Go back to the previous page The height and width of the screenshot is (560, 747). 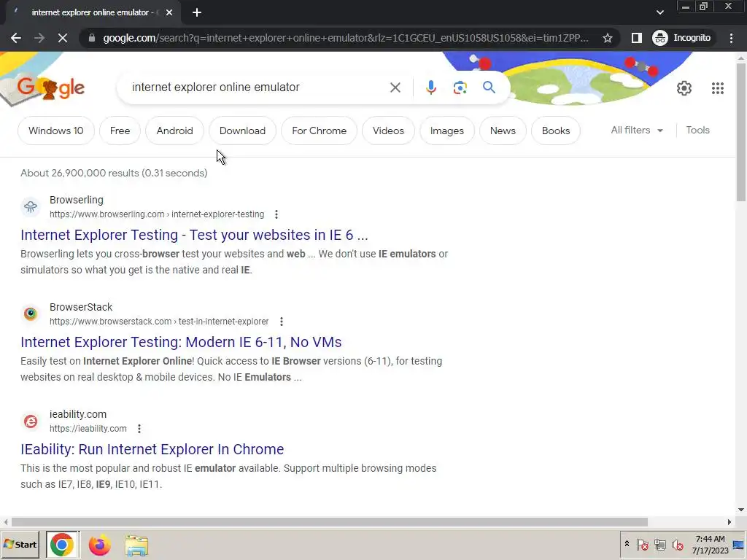coord(16,38)
